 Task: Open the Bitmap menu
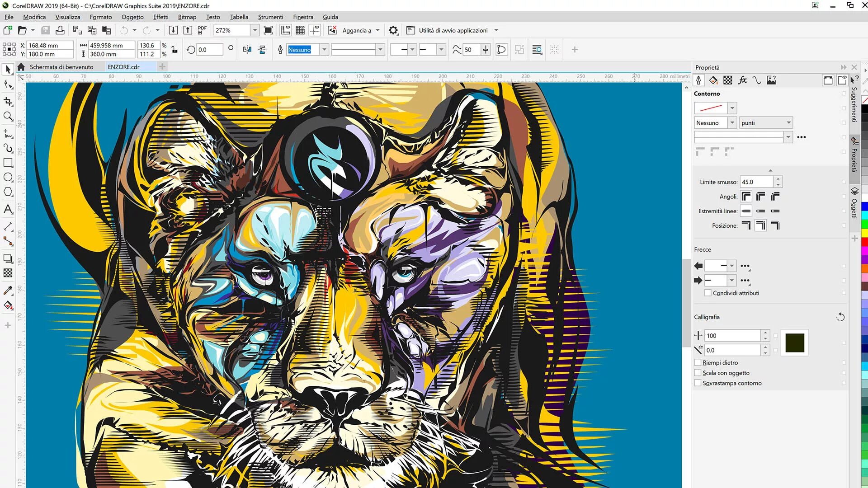(x=187, y=17)
